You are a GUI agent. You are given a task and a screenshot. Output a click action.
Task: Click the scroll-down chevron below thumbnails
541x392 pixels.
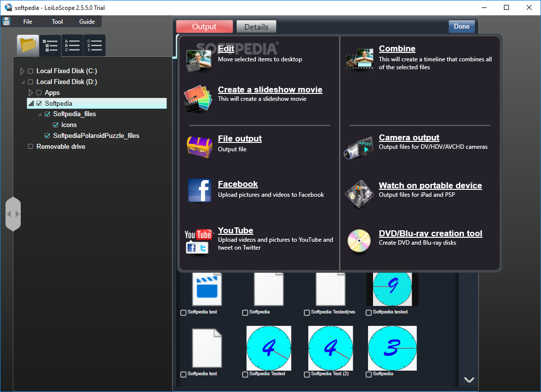pos(469,380)
